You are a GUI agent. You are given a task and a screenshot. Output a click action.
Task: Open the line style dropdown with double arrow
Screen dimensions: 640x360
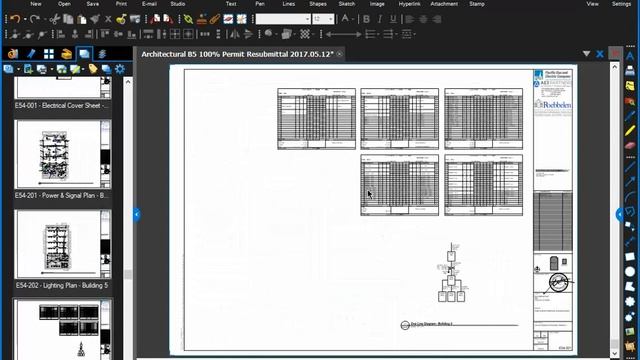pyautogui.click(x=343, y=34)
